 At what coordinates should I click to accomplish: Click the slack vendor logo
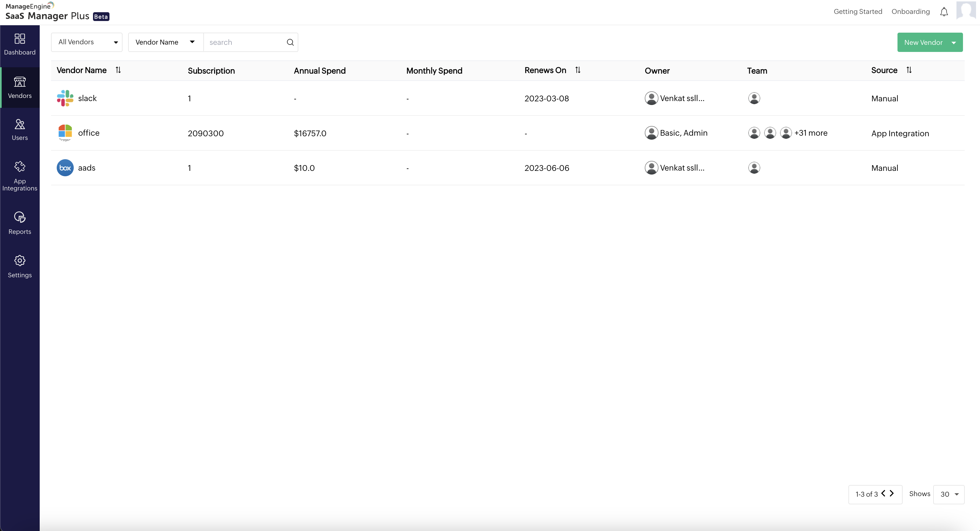tap(65, 98)
